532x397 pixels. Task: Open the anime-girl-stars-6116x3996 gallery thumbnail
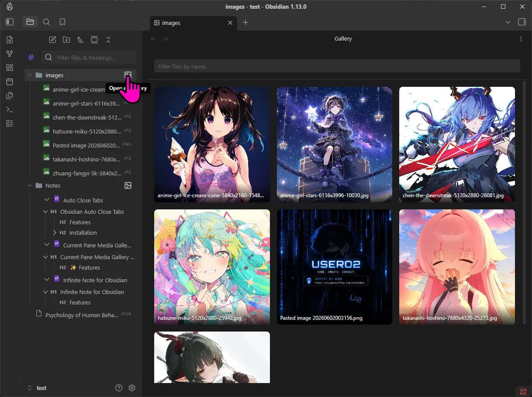pyautogui.click(x=335, y=144)
